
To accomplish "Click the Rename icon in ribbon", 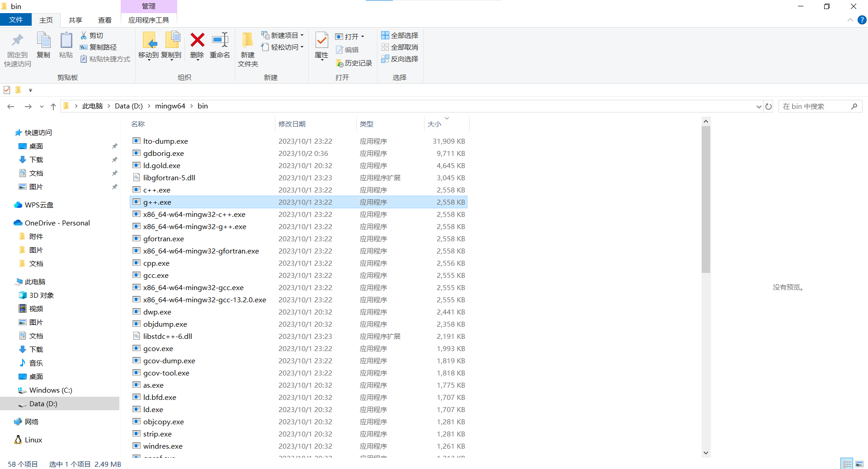I will [x=220, y=41].
